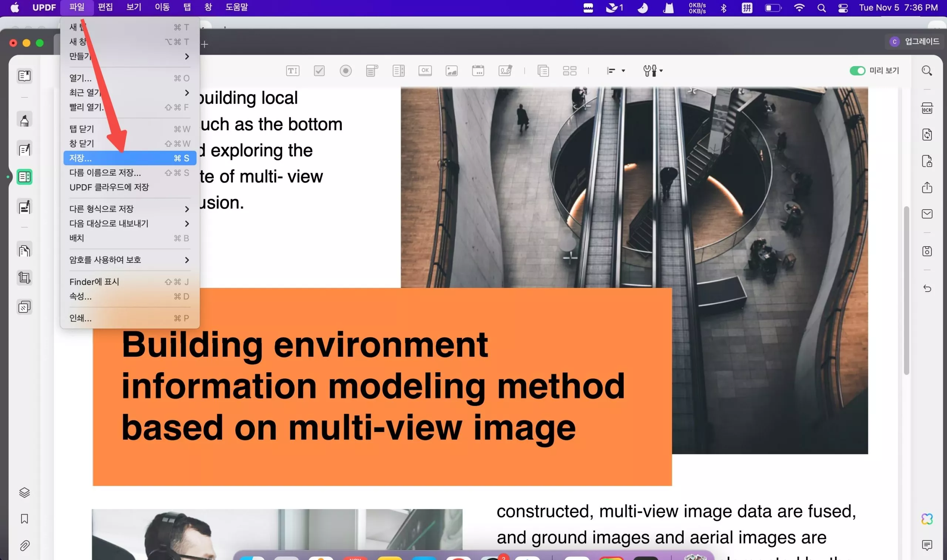Choose Finder에 표시 menu entry

(130, 282)
